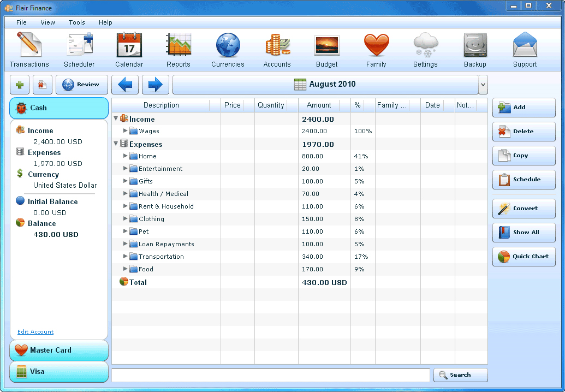Switch to the Master Card account
The height and width of the screenshot is (392, 565).
point(59,350)
